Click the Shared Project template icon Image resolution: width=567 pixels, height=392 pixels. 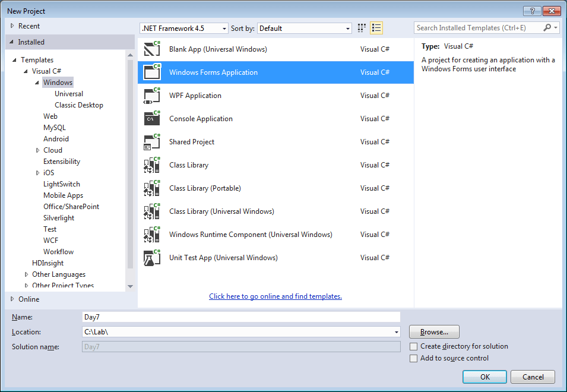pos(151,141)
